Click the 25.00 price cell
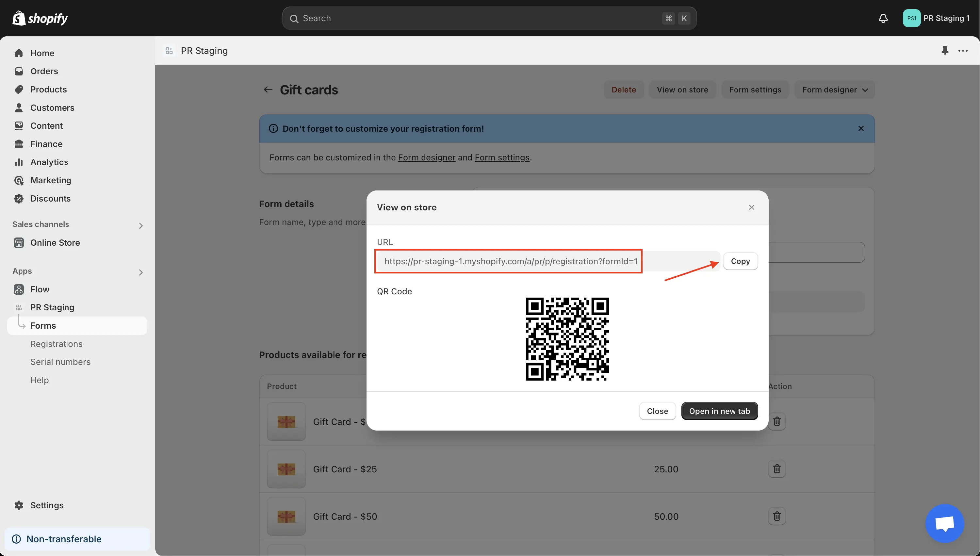Image resolution: width=980 pixels, height=556 pixels. tap(666, 469)
